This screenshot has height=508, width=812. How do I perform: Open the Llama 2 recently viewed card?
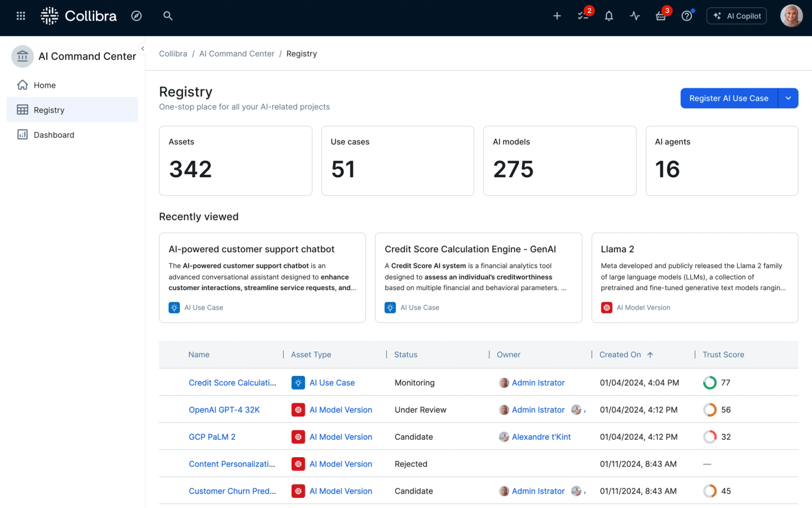[x=694, y=278]
